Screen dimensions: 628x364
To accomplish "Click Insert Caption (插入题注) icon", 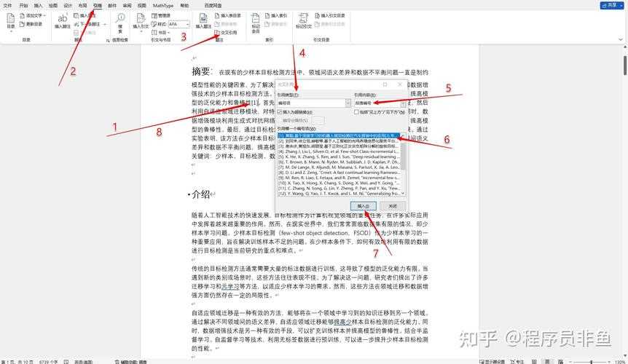I will pos(203,21).
